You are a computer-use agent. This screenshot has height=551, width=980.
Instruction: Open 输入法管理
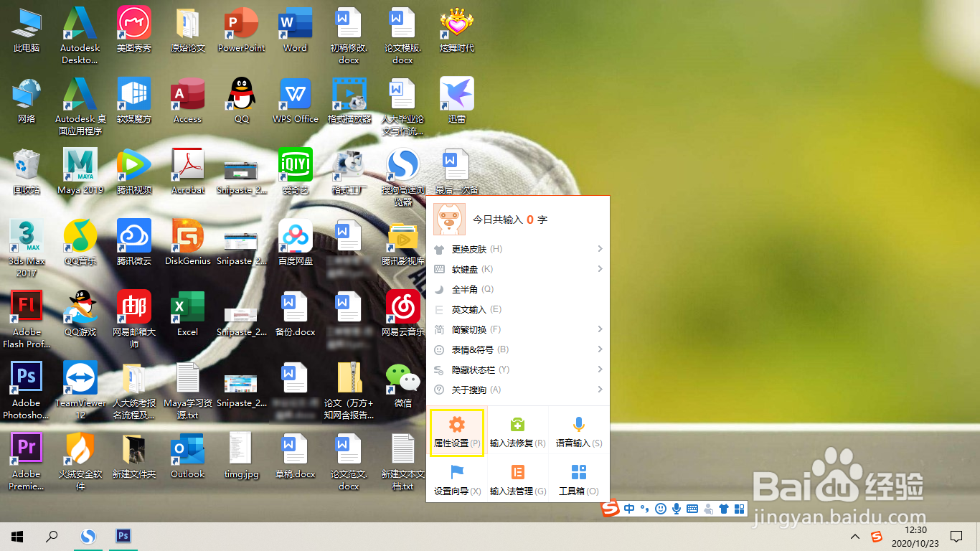517,481
